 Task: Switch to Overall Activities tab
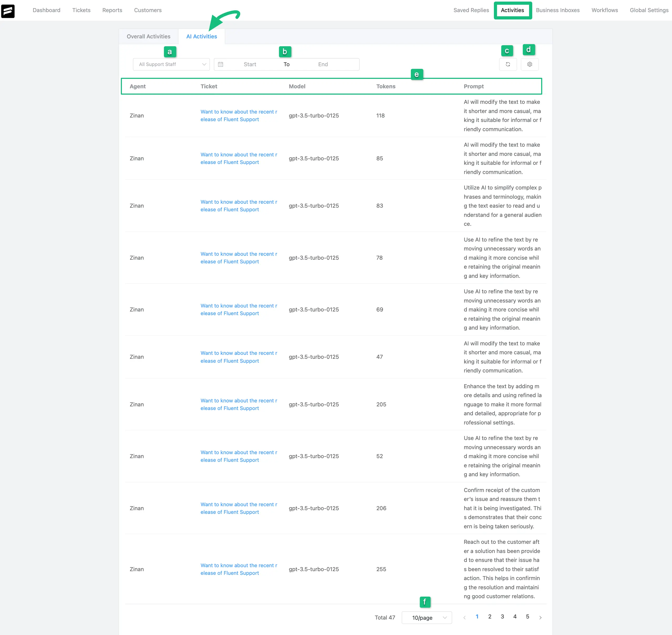point(148,37)
